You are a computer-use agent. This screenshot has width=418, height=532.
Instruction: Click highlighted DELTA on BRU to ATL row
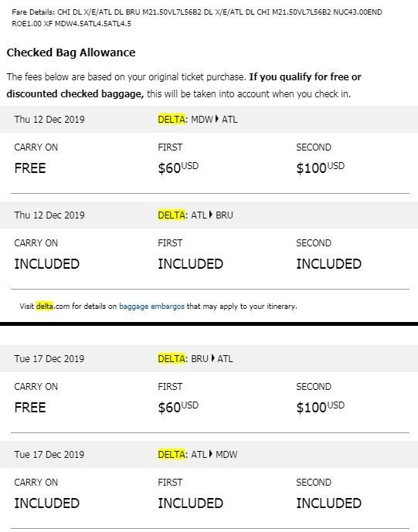coord(172,358)
